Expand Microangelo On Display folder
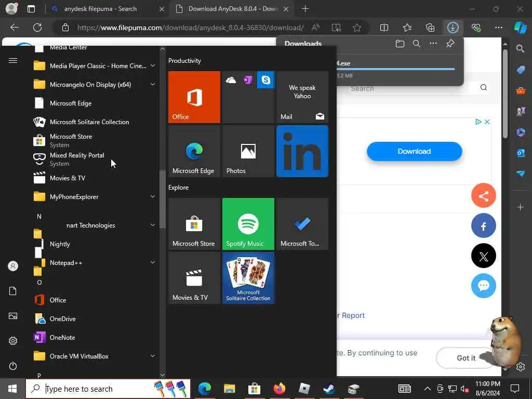The width and height of the screenshot is (532, 399). pos(153,85)
